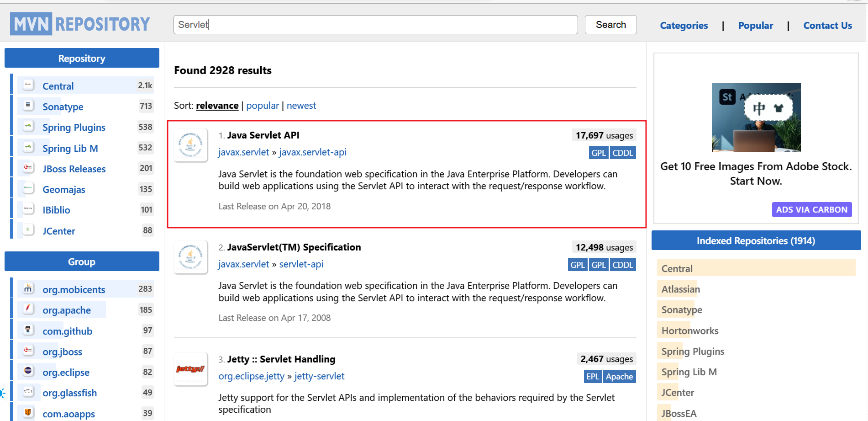Screen dimensions: 868x421
Task: Filter by the com.github group link
Action: [x=68, y=331]
